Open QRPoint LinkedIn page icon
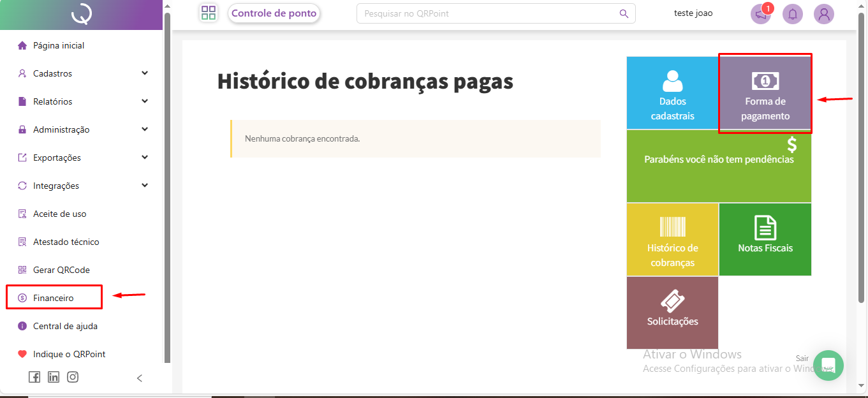 (54, 377)
